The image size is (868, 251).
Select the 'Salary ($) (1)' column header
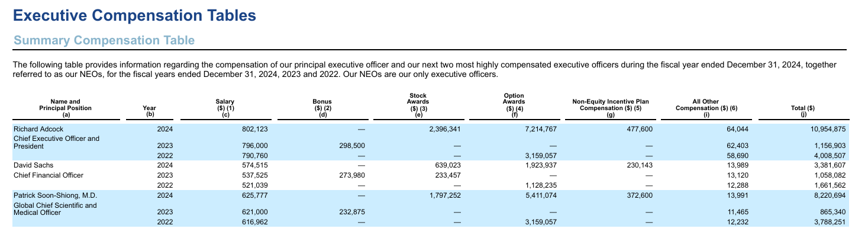tap(225, 108)
